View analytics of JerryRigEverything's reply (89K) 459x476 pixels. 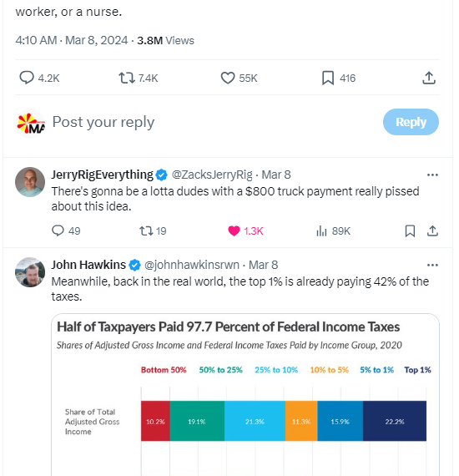[x=333, y=231]
